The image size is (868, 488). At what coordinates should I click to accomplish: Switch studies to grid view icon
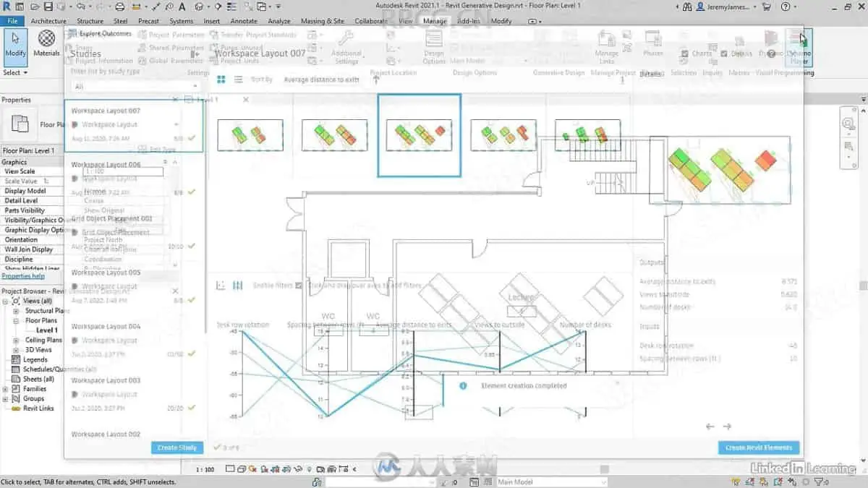pos(221,80)
